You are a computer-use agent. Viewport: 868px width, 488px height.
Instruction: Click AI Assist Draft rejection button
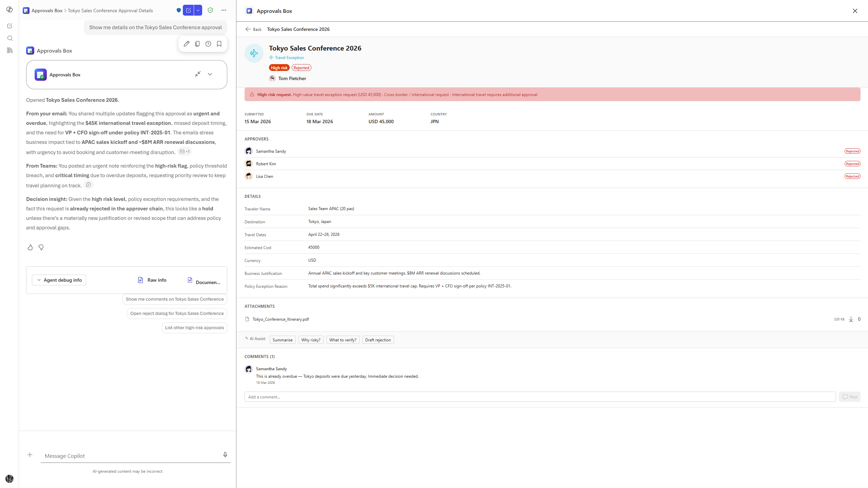(x=378, y=340)
